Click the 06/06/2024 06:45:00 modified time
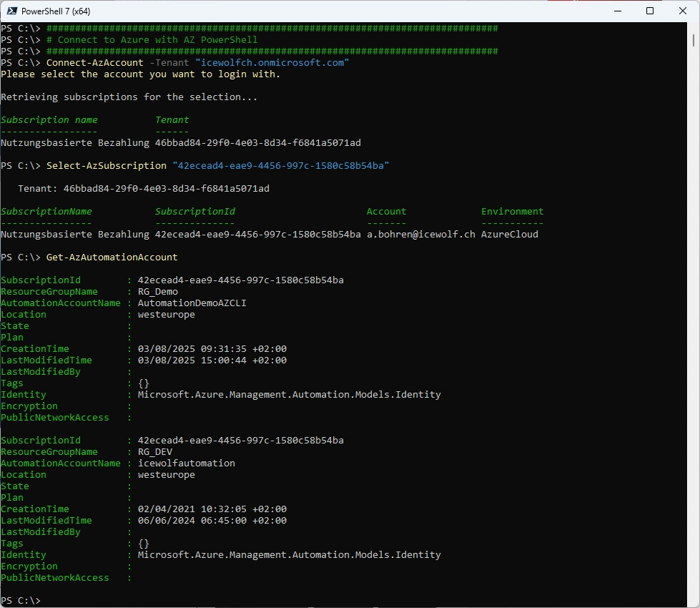The width and height of the screenshot is (700, 608). [x=212, y=521]
